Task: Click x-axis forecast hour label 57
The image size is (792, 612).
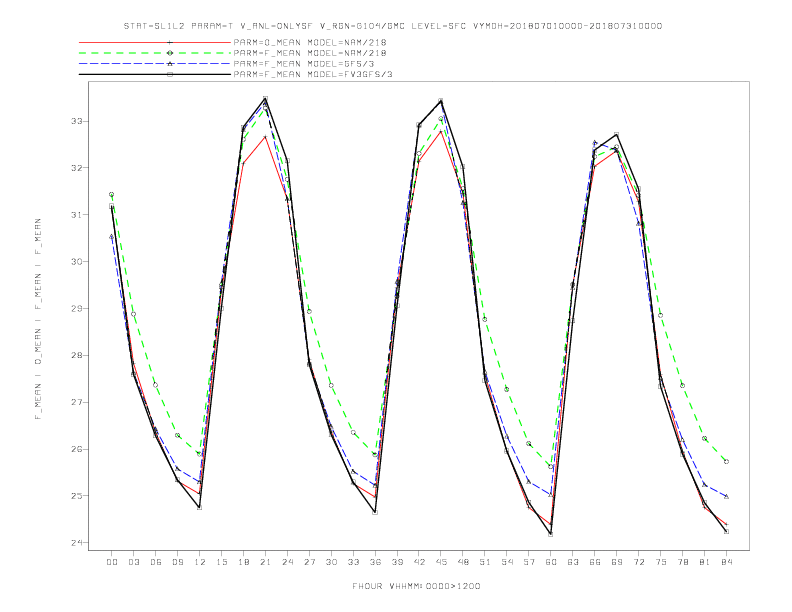Action: point(529,562)
